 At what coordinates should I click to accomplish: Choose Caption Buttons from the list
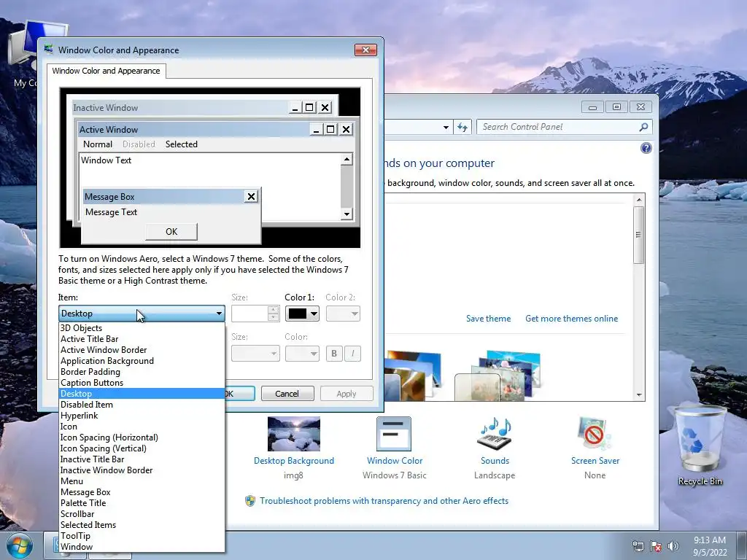(142, 383)
